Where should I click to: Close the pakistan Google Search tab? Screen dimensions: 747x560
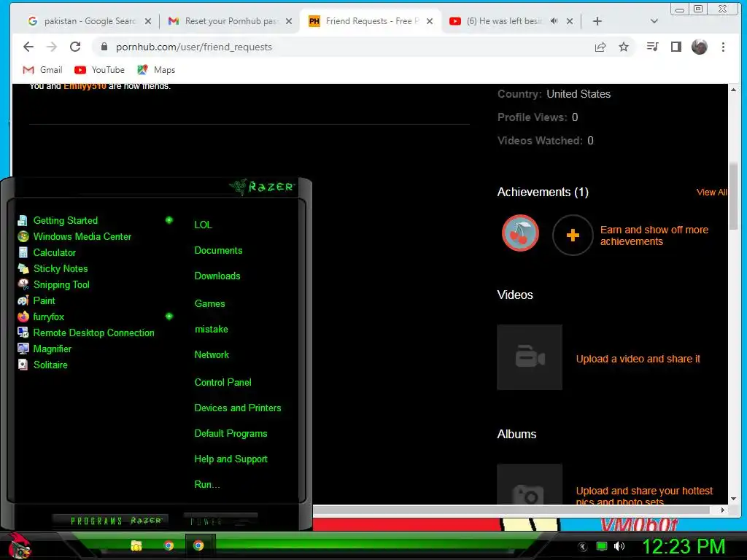147,21
